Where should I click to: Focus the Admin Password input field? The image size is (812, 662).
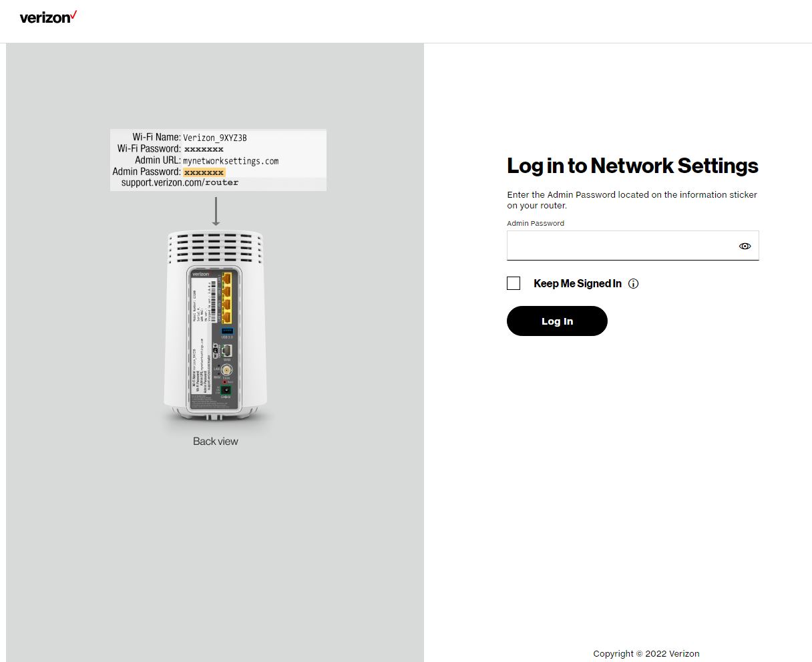point(621,246)
